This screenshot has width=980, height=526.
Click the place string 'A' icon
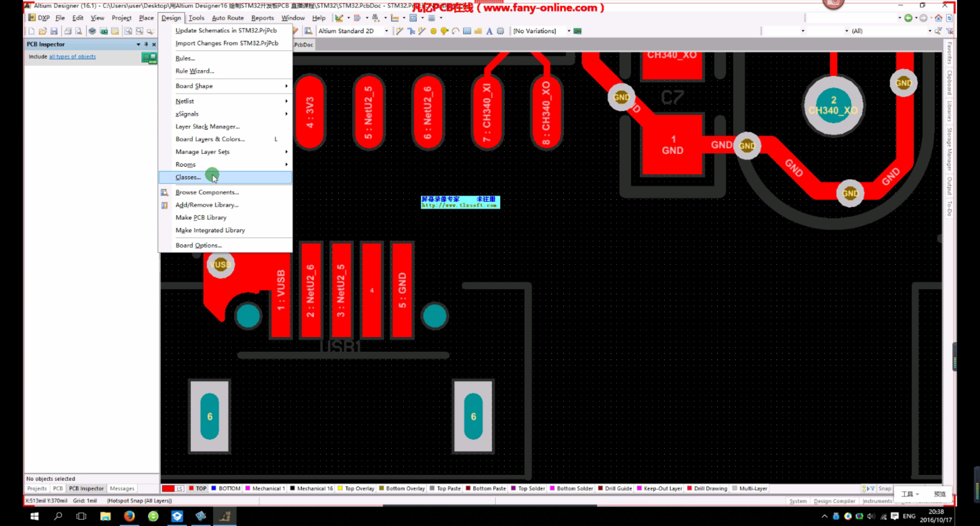489,31
